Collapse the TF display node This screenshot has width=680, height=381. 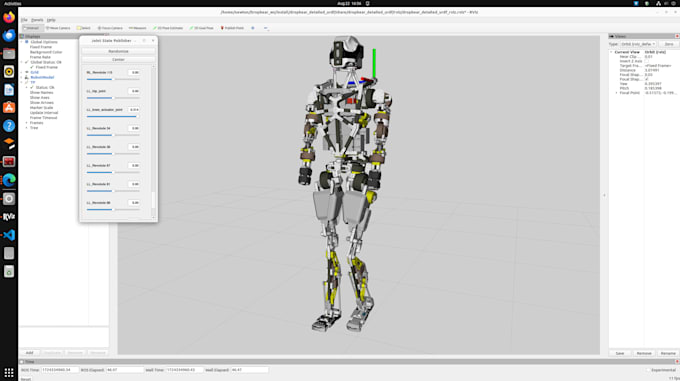(x=22, y=82)
